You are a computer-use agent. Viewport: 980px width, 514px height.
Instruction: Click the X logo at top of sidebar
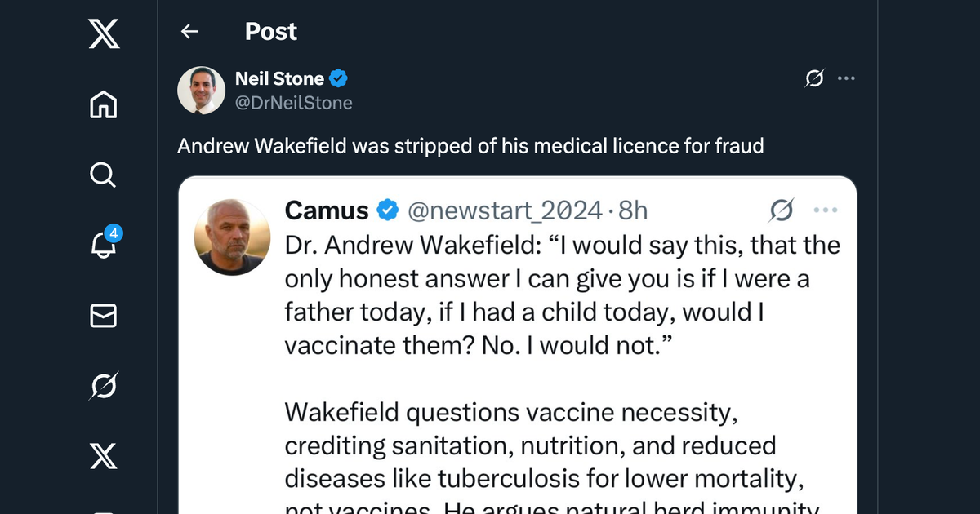pyautogui.click(x=104, y=35)
